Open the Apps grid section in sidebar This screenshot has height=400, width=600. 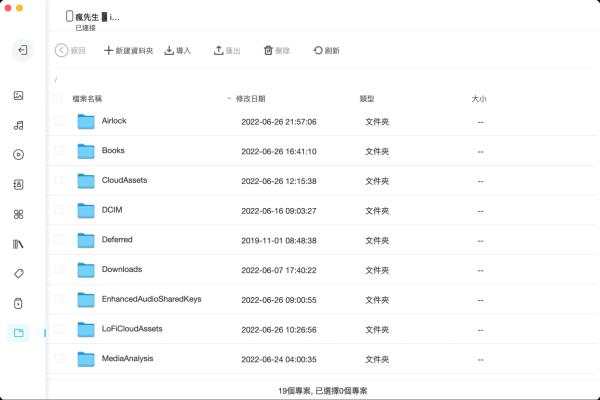(18, 214)
